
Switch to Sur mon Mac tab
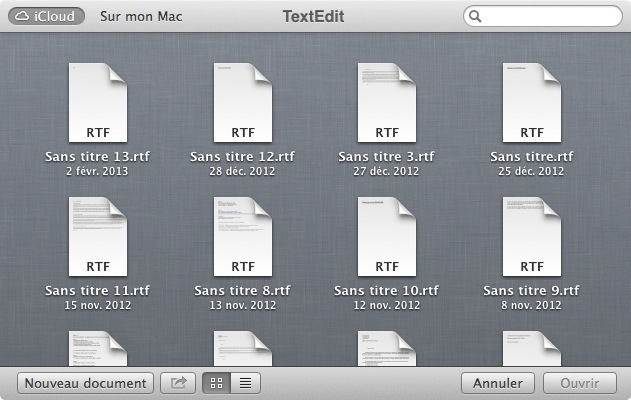141,16
